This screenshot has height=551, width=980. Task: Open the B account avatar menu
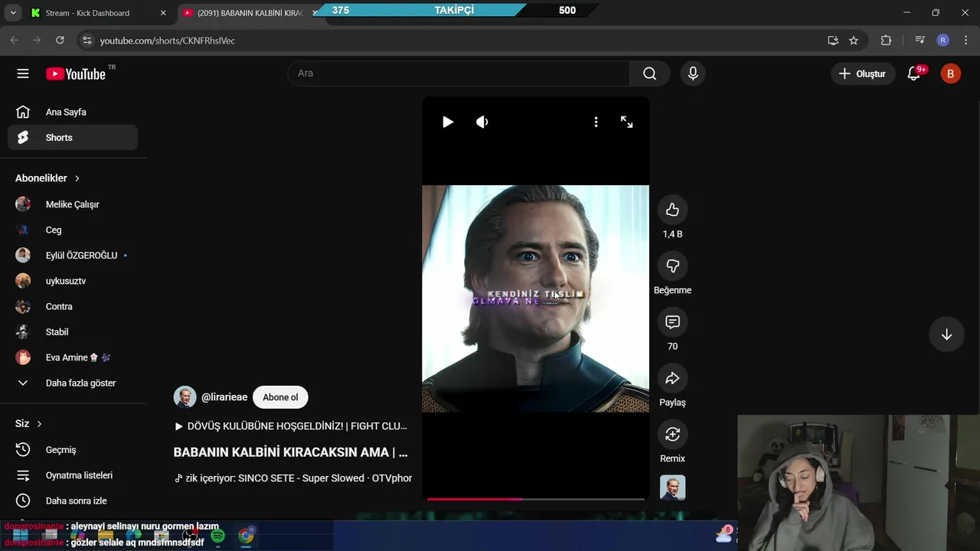click(950, 73)
